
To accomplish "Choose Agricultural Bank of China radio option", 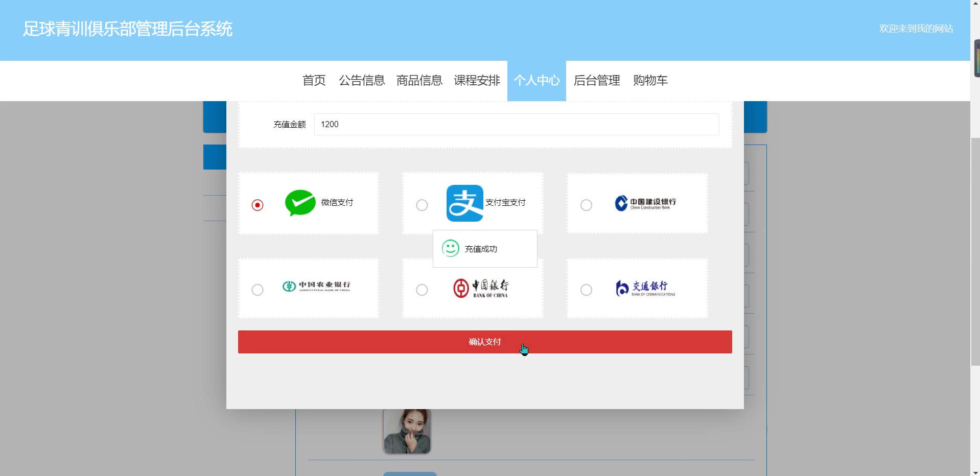I will click(x=258, y=290).
